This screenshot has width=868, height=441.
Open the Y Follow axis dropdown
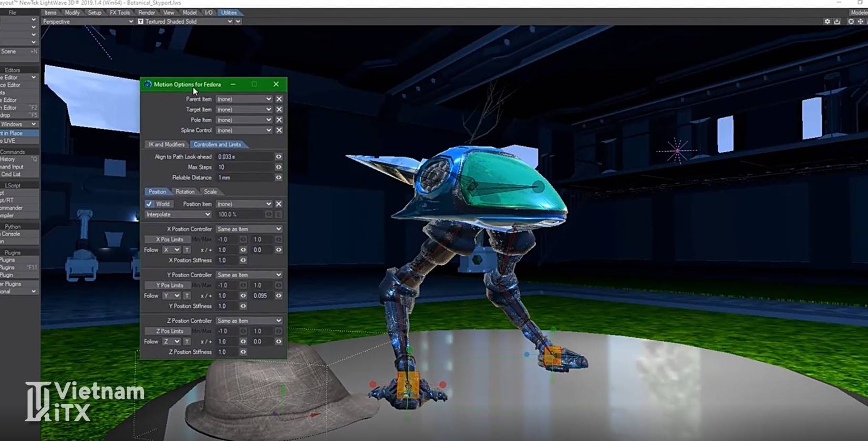(171, 296)
